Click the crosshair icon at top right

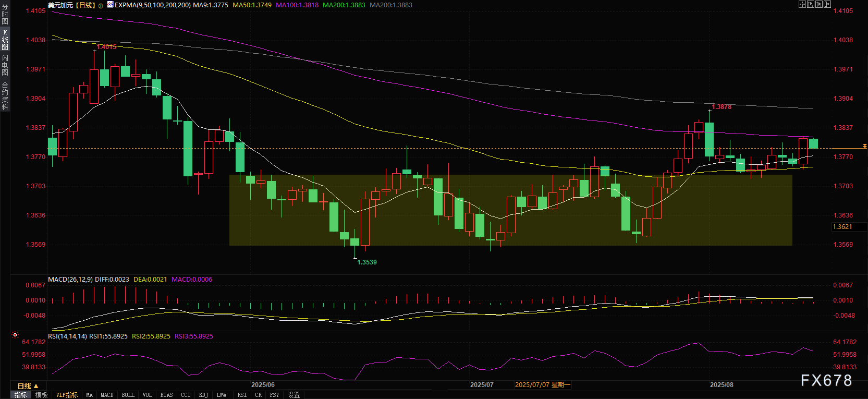(802, 4)
